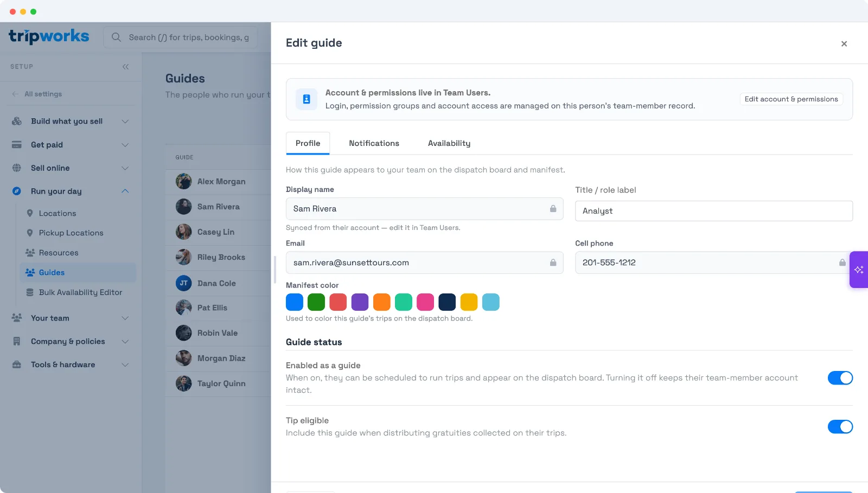Click the account badge icon in the info banner
868x493 pixels.
coord(307,99)
